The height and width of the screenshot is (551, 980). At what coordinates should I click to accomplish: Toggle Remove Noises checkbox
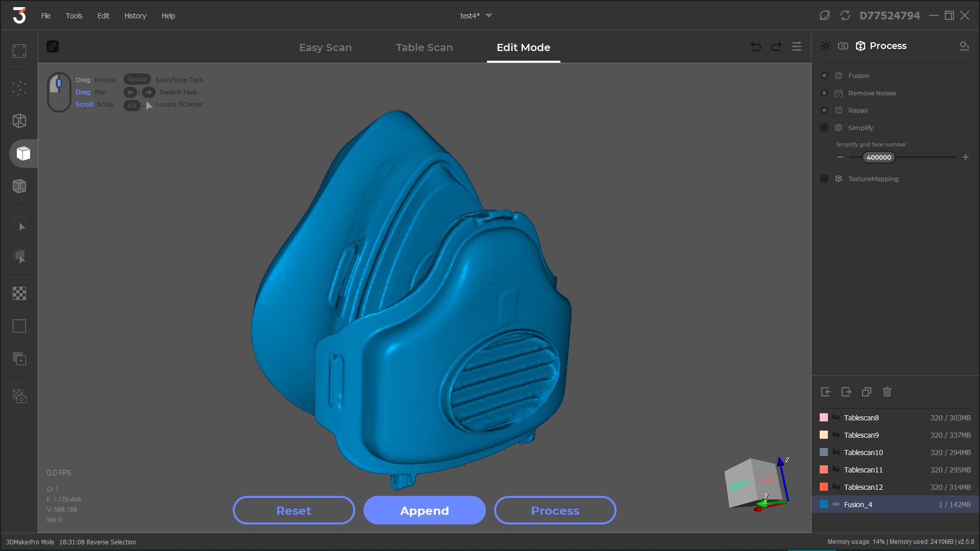click(824, 93)
